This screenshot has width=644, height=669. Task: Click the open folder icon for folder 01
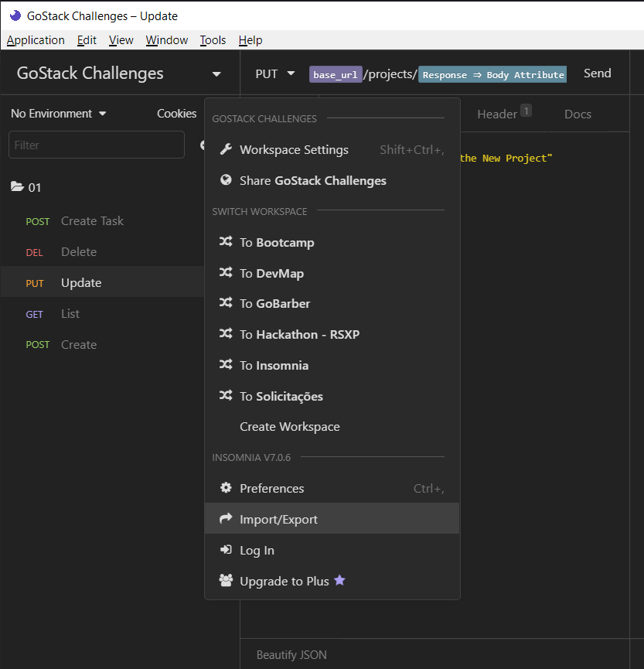pyautogui.click(x=17, y=186)
